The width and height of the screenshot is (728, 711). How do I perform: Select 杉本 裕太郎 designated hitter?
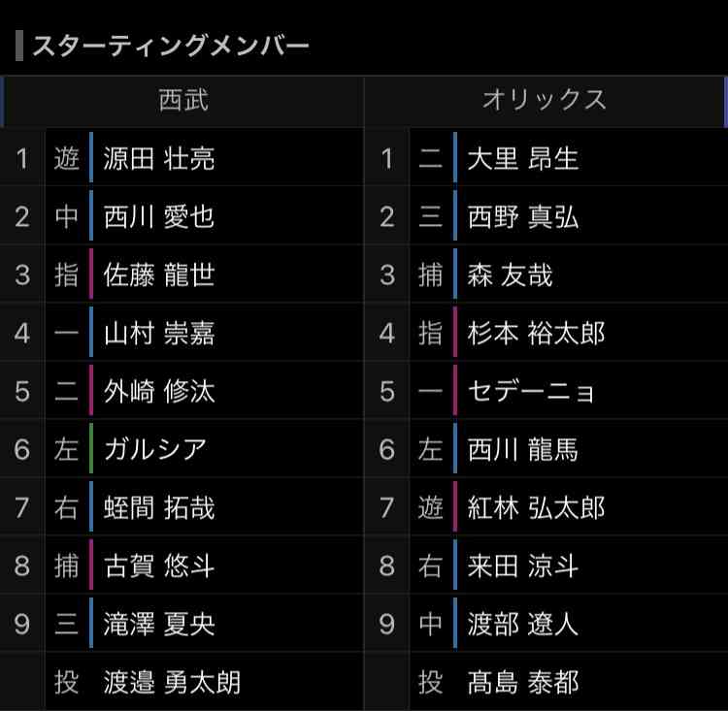click(x=536, y=334)
